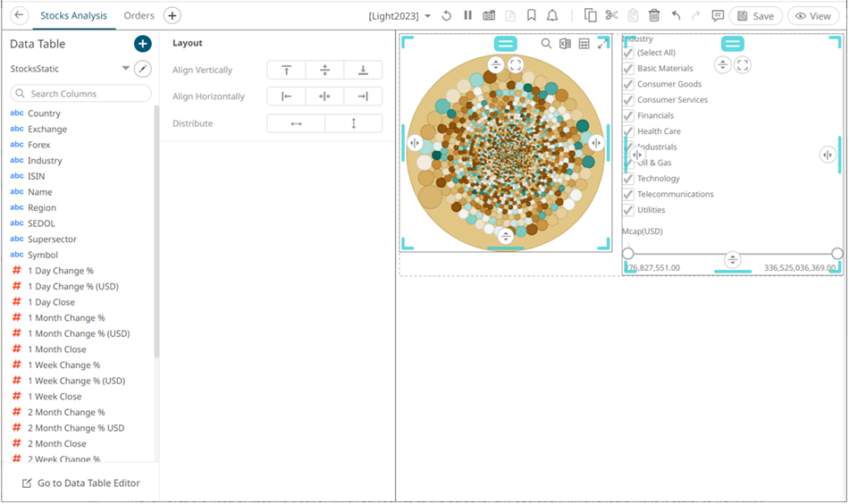Expand the StocksStatic data table dropdown
The image size is (849, 504).
point(125,69)
